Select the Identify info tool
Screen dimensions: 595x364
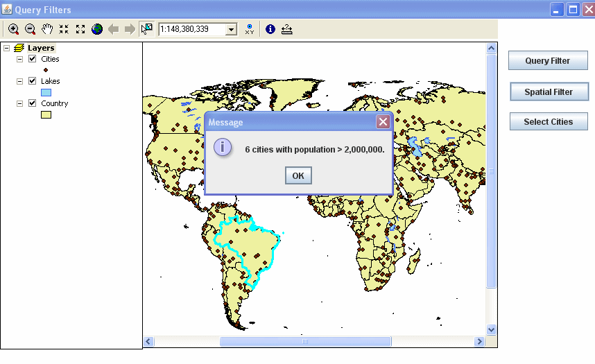tap(270, 29)
